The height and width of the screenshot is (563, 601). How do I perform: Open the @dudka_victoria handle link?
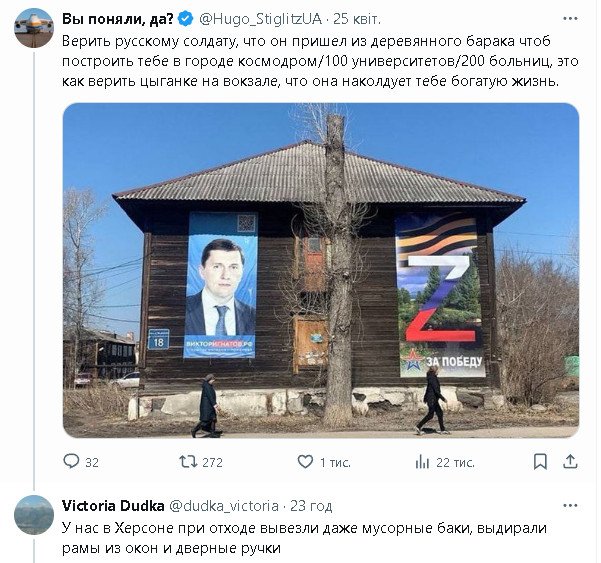pyautogui.click(x=224, y=506)
